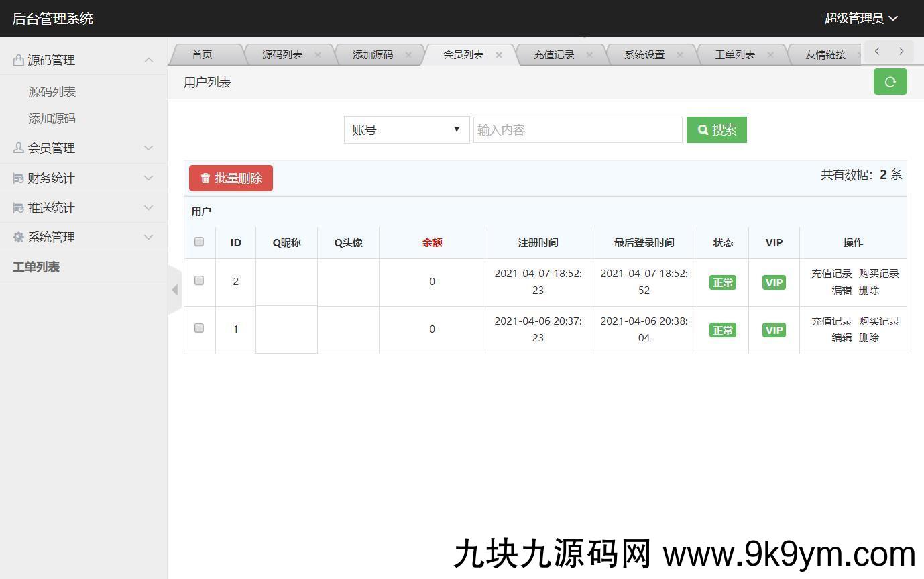Click the red 批量删除 button
Screen dimensions: 924x579
[231, 178]
